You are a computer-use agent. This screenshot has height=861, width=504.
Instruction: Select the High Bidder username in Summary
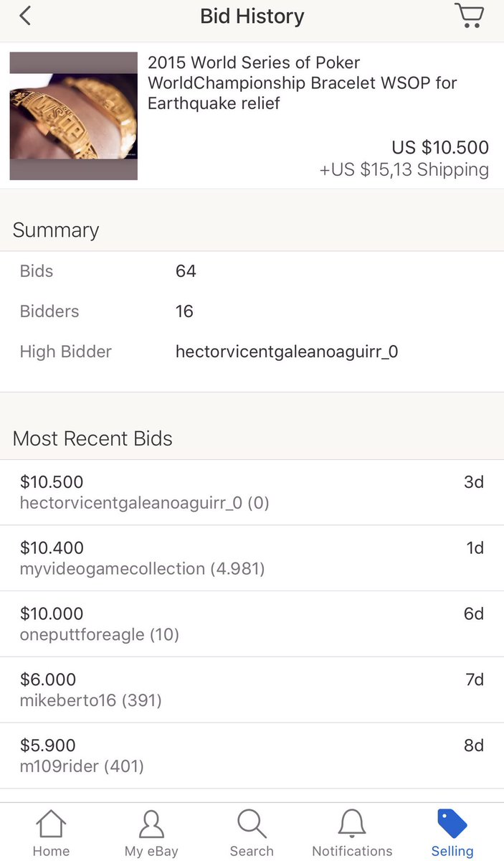pyautogui.click(x=287, y=352)
